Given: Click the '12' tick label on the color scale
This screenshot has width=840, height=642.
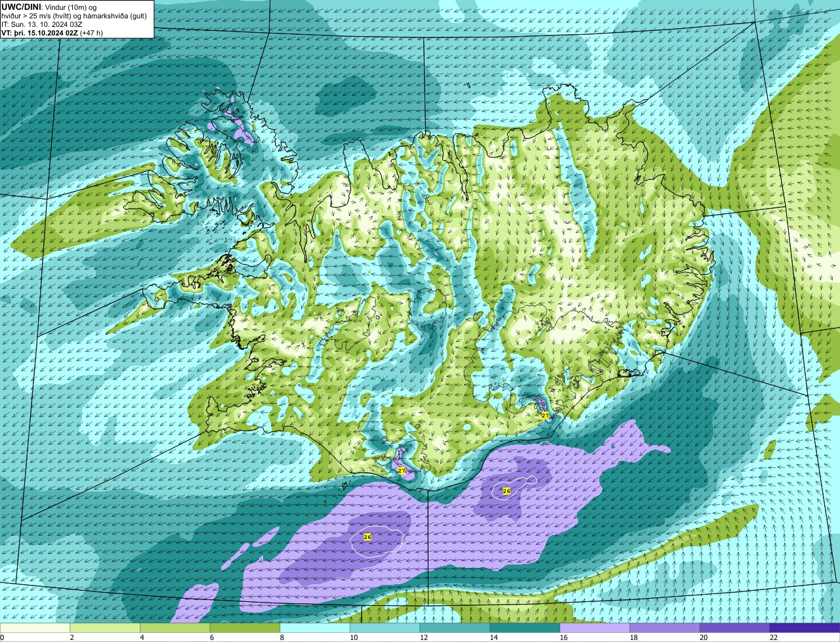Looking at the screenshot, I should pyautogui.click(x=423, y=637).
